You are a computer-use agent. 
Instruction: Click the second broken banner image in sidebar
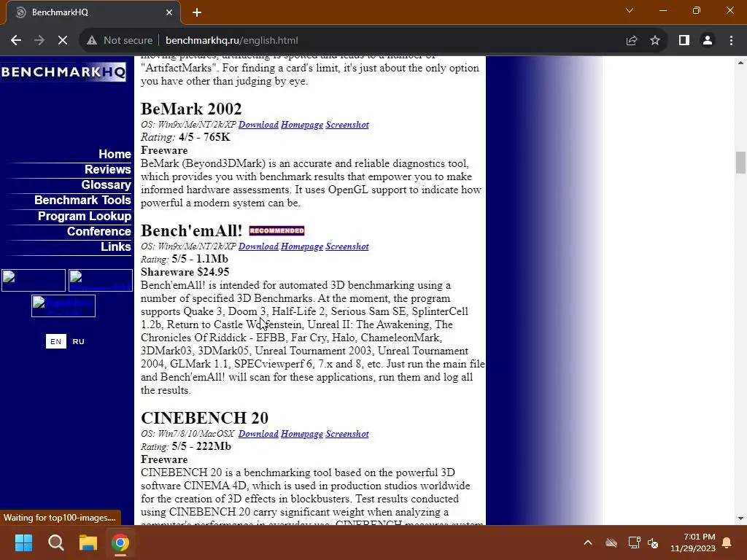[101, 280]
